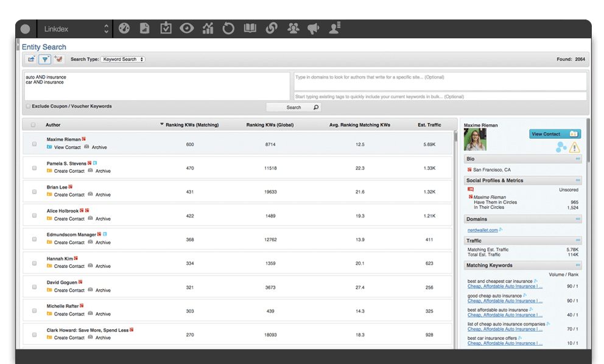Click the warning triangle icon in contact panel
The height and width of the screenshot is (364, 604).
coord(574,147)
